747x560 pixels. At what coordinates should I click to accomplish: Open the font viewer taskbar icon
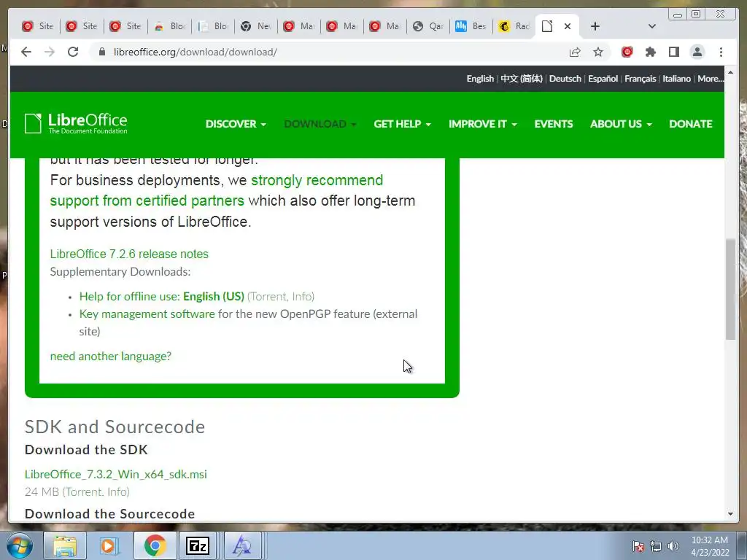coord(242,545)
